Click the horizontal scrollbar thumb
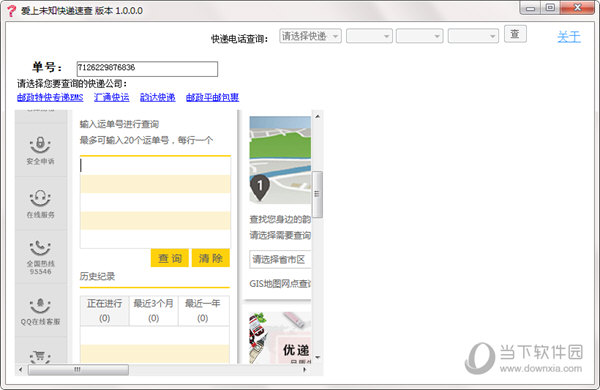 click(78, 370)
